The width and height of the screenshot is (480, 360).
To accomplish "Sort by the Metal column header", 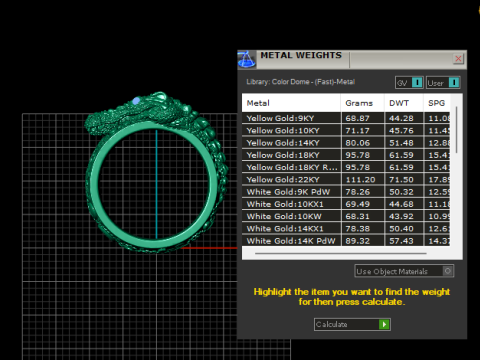I will point(291,103).
